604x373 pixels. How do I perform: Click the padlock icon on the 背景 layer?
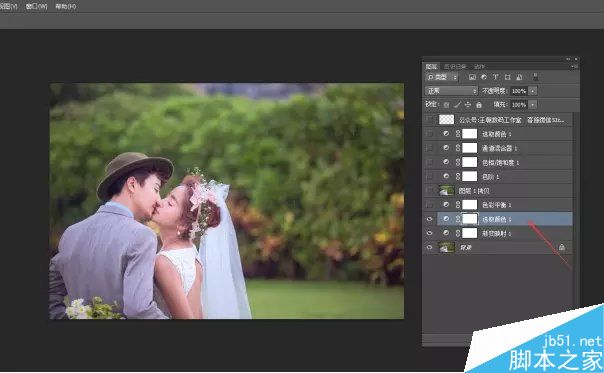pos(562,247)
